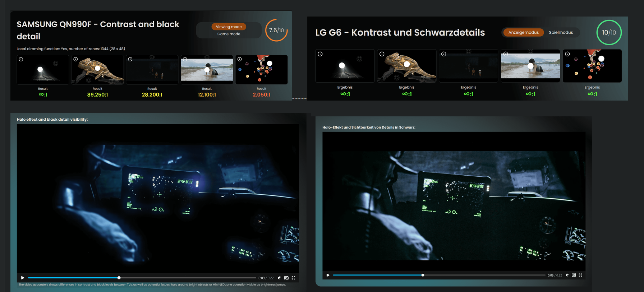
Task: Open info icon on LG colorful balls thumbnail
Action: 567,54
